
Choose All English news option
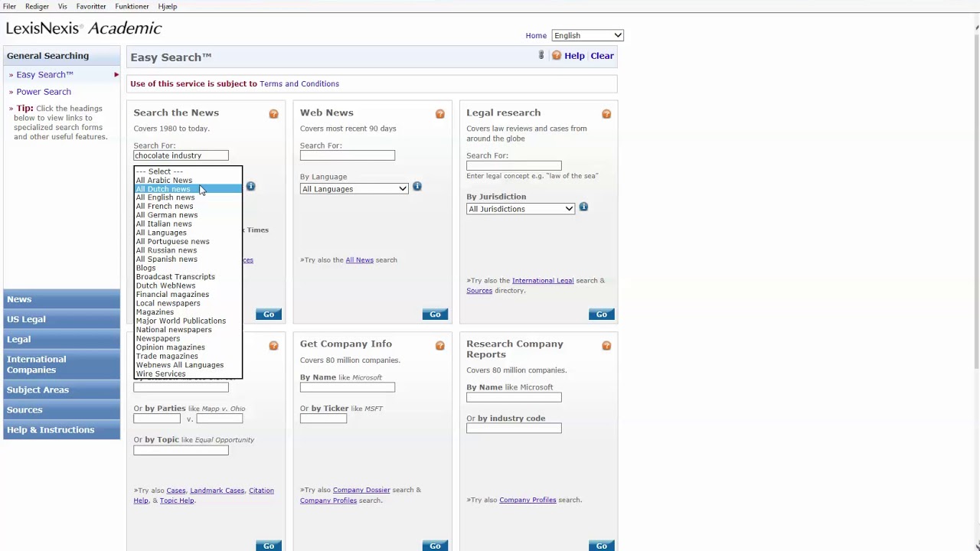[x=188, y=197]
